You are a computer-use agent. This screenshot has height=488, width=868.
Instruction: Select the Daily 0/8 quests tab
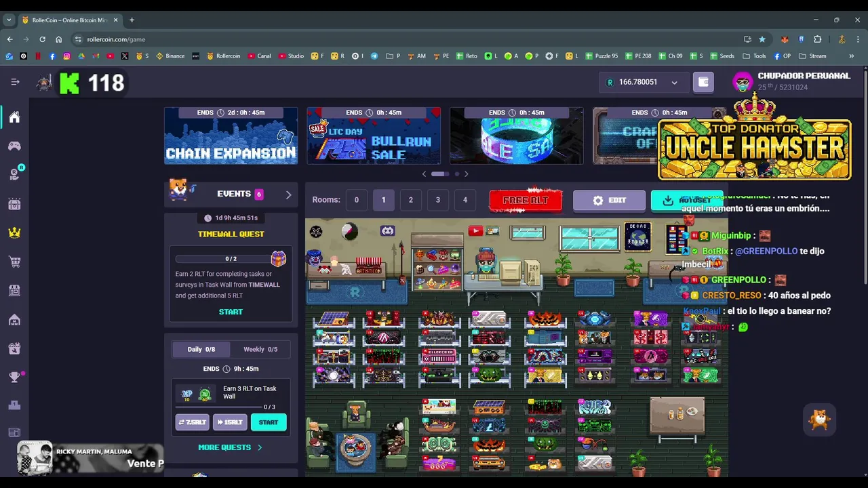[x=201, y=349]
